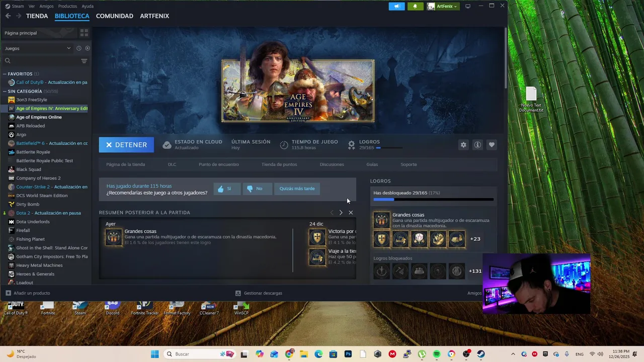The width and height of the screenshot is (644, 362).
Task: Show ready-to-play games filter icon
Action: point(88,48)
